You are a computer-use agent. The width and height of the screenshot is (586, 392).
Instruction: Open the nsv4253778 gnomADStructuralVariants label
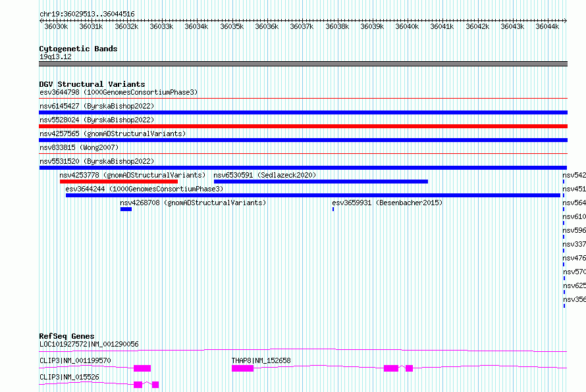(132, 175)
